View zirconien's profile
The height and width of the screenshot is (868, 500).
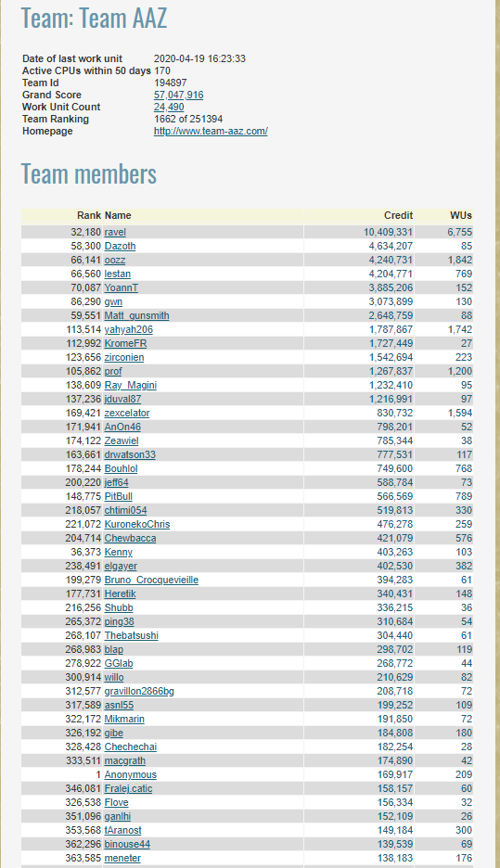coord(124,357)
